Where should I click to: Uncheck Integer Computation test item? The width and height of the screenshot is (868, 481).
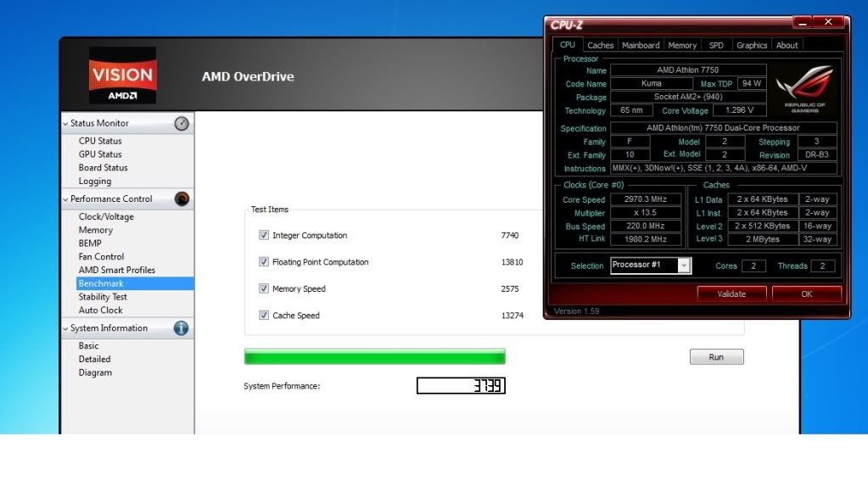[264, 235]
